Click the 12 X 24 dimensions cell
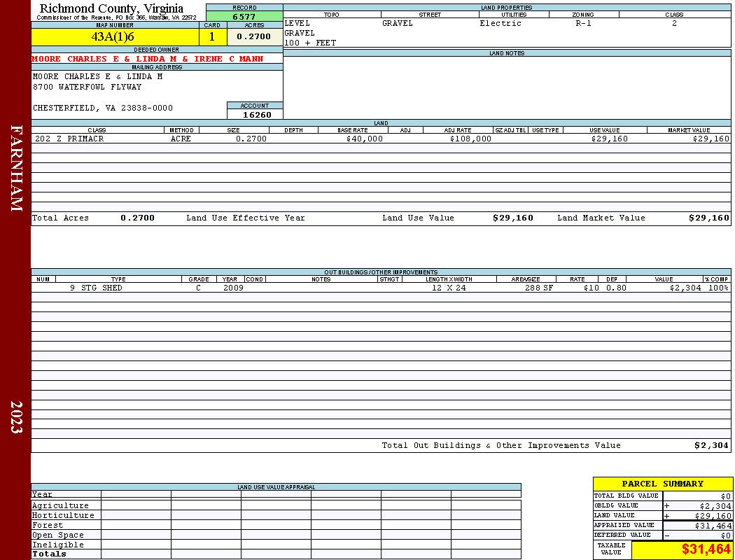The width and height of the screenshot is (735, 560). (x=449, y=288)
